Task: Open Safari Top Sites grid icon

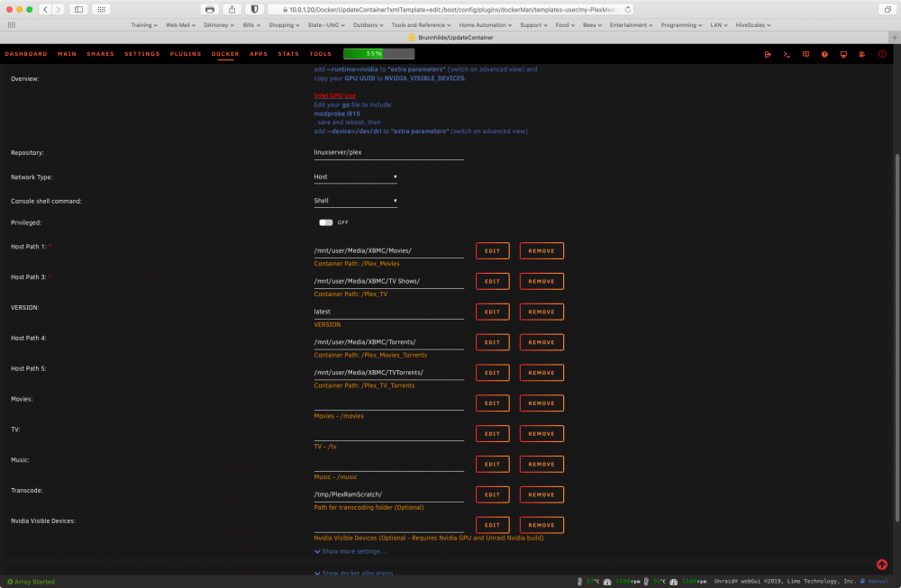Action: click(x=101, y=9)
